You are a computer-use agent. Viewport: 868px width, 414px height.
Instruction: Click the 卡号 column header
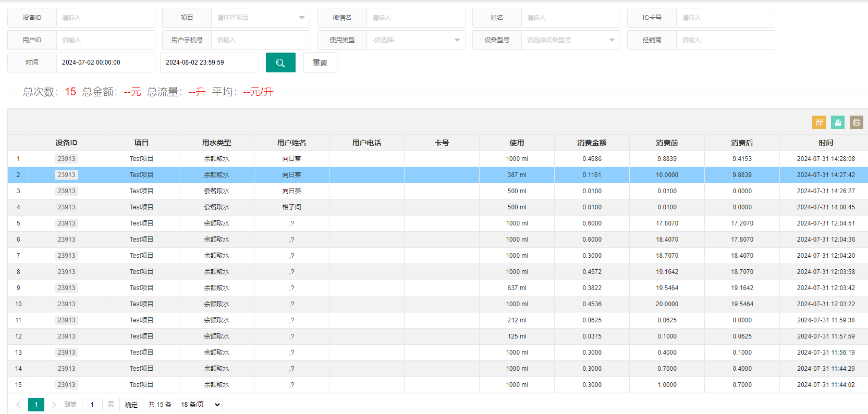pos(442,143)
